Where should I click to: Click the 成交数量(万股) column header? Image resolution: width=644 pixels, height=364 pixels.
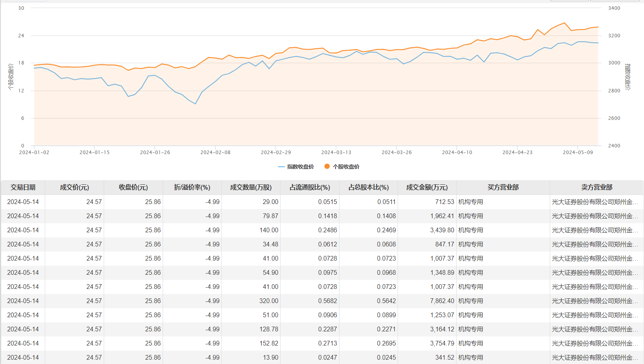click(x=251, y=188)
